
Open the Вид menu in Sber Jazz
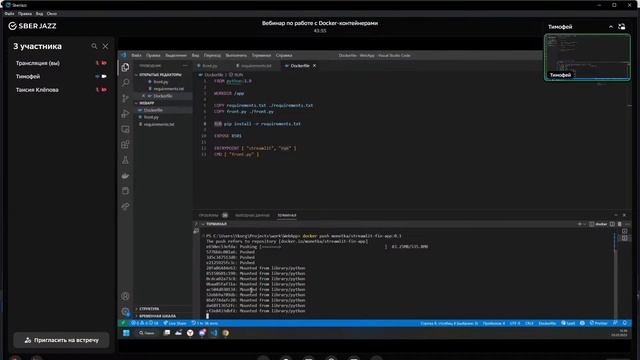[x=39, y=14]
